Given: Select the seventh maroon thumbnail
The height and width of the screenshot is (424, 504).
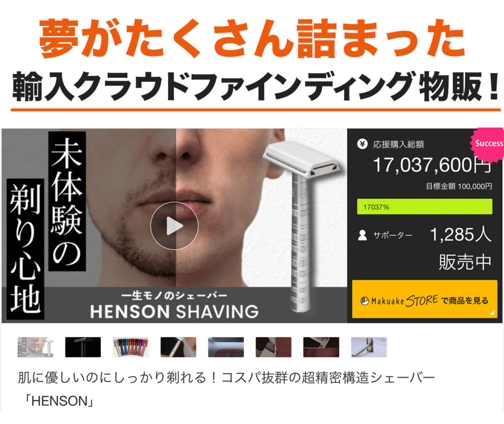Looking at the screenshot, I should [321, 347].
